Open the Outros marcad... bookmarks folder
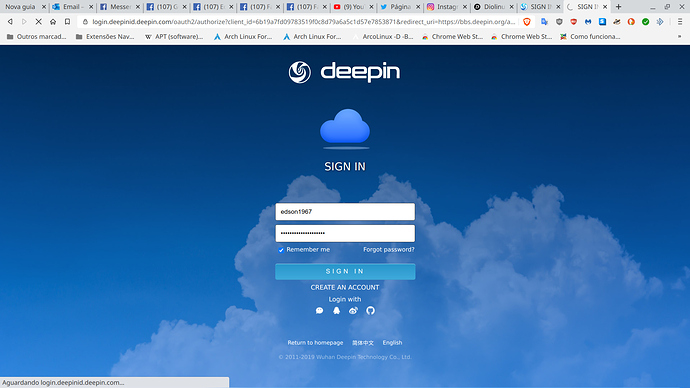690x388 pixels. pos(37,37)
